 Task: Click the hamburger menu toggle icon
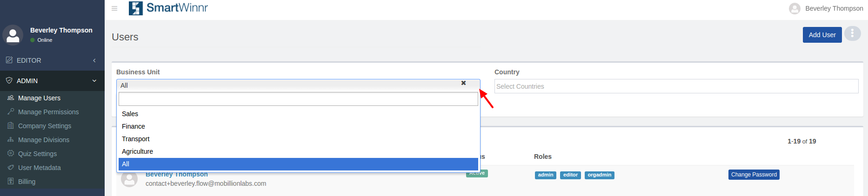click(114, 8)
